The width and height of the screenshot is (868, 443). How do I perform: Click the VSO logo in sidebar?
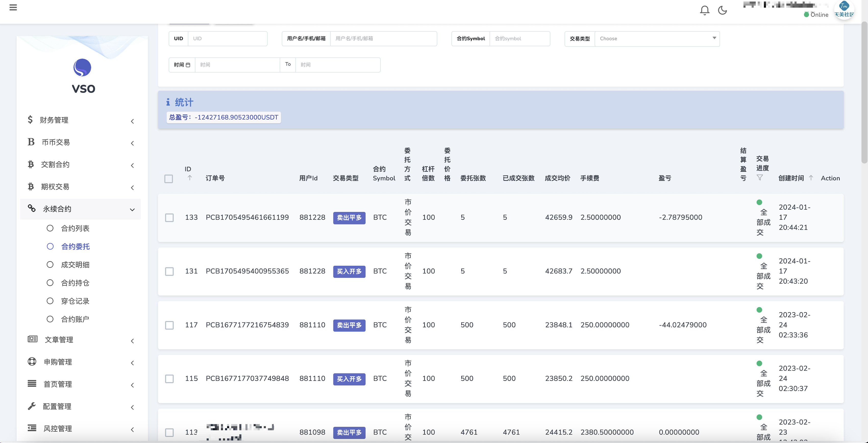(x=82, y=68)
